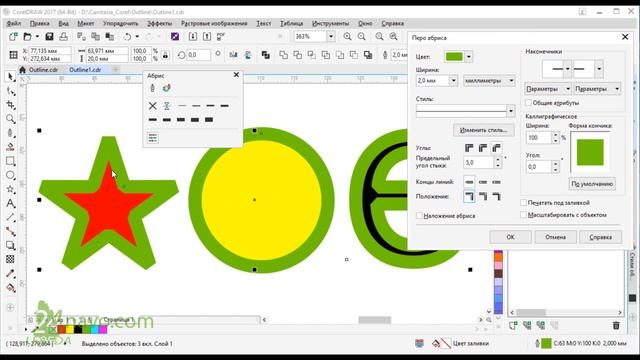Choose No Outline X in Абрис flyout
This screenshot has height=360, width=640.
click(x=153, y=106)
